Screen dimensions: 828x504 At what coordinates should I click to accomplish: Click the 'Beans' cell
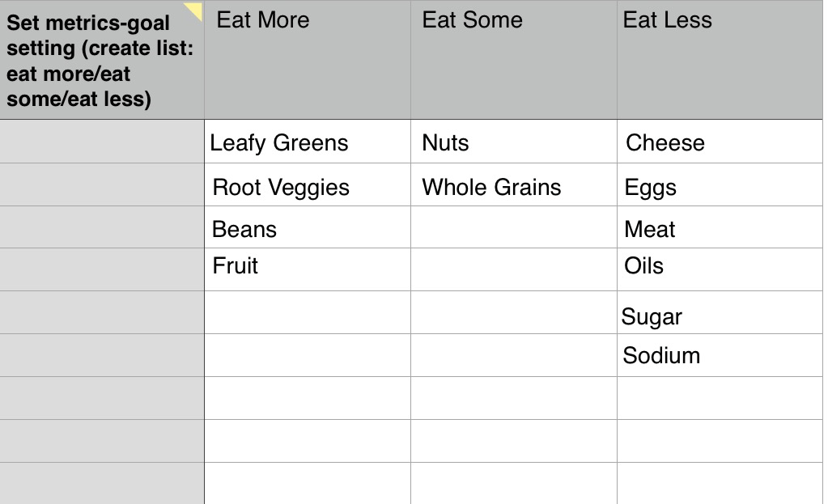(307, 227)
